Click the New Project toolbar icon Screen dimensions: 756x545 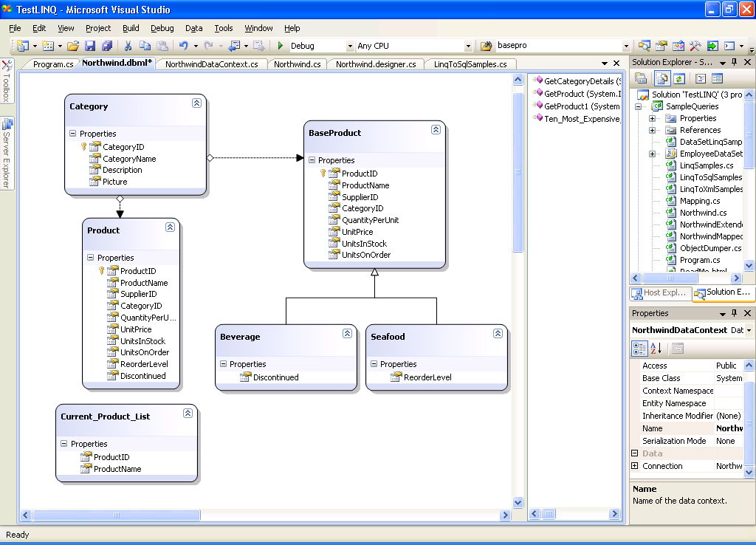click(x=22, y=46)
